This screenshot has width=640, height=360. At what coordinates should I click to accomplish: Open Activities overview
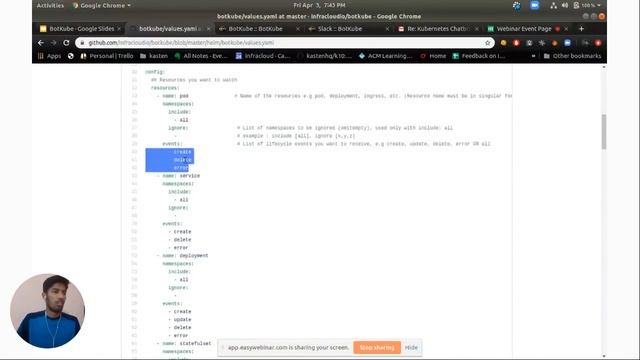(x=50, y=6)
